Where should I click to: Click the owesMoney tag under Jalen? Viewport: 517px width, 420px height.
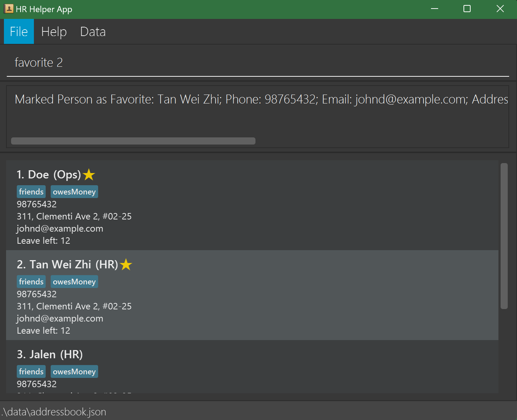(74, 372)
